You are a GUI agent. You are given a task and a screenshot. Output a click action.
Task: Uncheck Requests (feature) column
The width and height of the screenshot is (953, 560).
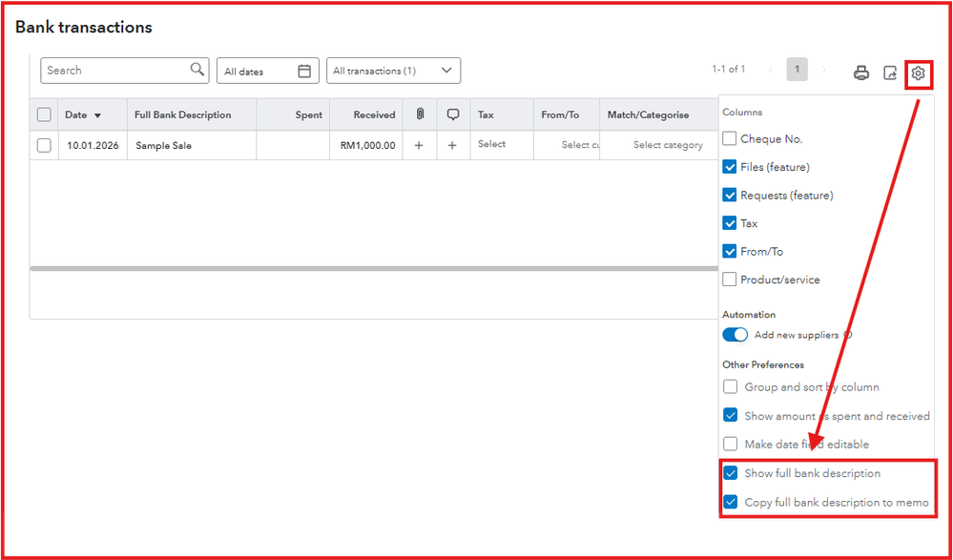pyautogui.click(x=730, y=196)
